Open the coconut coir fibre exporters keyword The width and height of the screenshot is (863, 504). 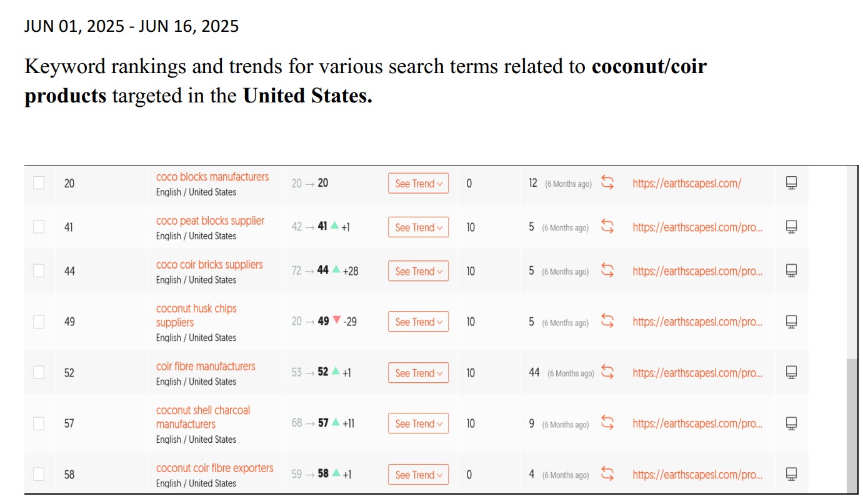point(215,468)
